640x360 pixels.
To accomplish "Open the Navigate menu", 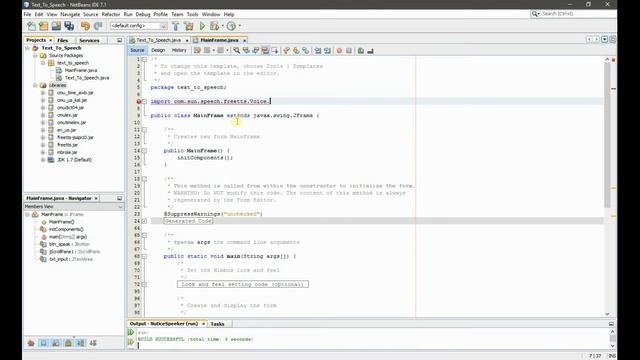I will coord(70,14).
